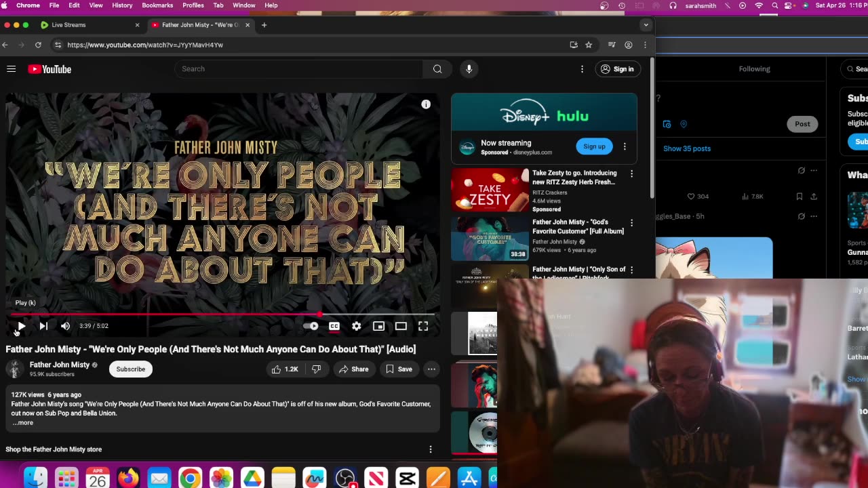The image size is (868, 488).
Task: Search with your voice microphone
Action: click(469, 68)
